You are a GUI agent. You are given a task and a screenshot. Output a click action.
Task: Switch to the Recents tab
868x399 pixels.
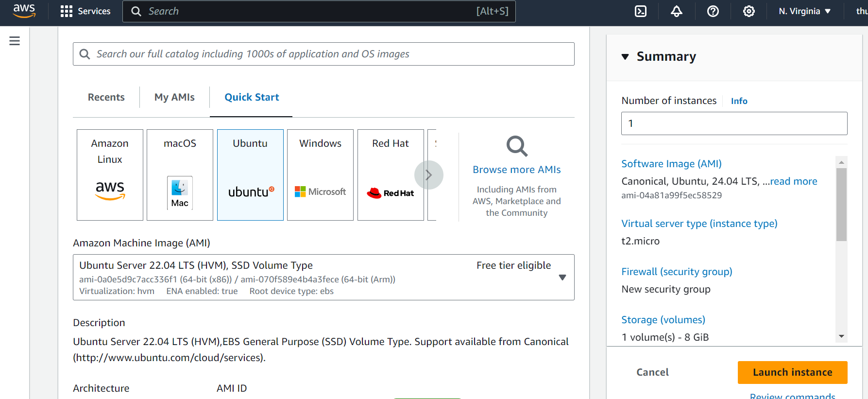pyautogui.click(x=106, y=97)
